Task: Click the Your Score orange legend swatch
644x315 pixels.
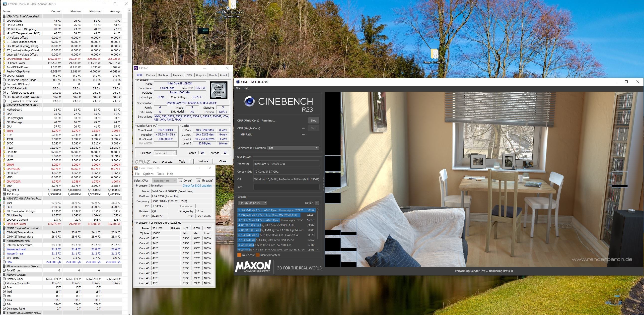Action: [x=239, y=255]
